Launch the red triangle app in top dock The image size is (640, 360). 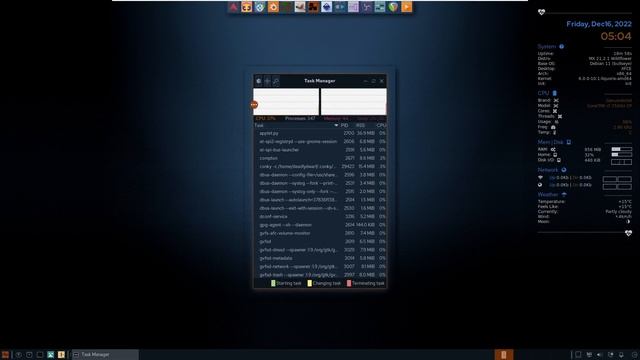233,7
